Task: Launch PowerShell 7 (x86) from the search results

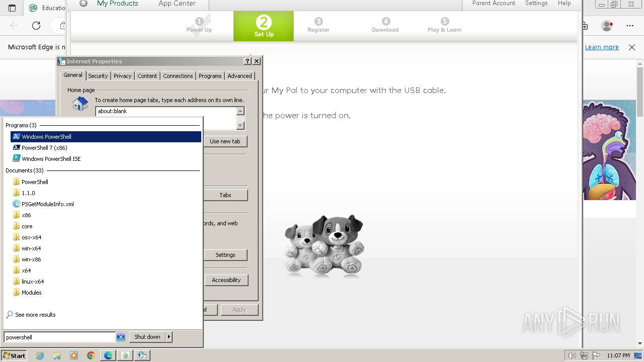Action: tap(106, 148)
